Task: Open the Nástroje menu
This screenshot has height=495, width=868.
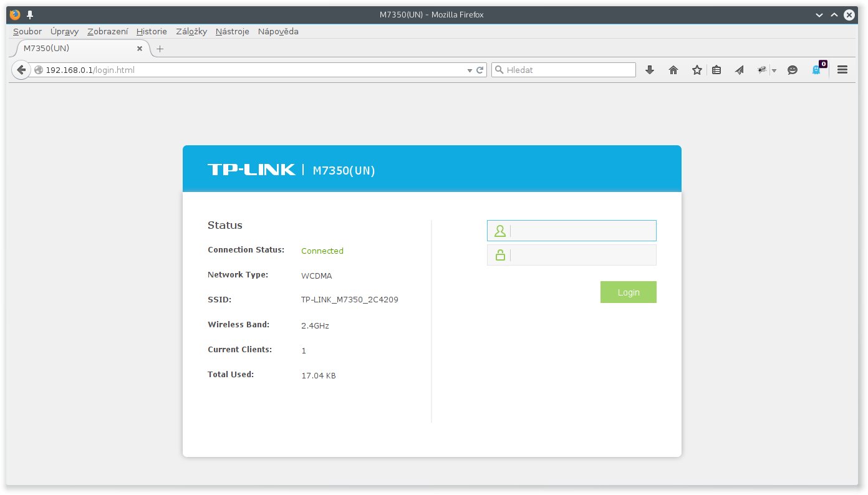Action: 233,31
